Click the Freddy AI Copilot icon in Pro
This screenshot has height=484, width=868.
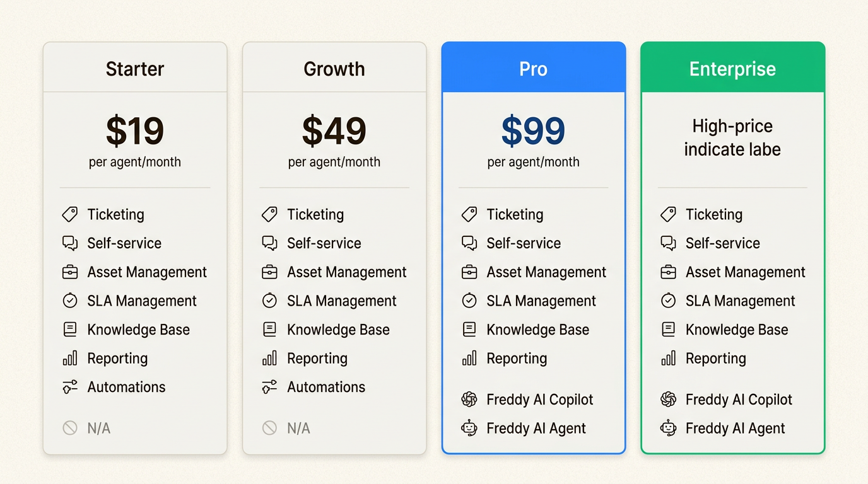[x=469, y=400]
